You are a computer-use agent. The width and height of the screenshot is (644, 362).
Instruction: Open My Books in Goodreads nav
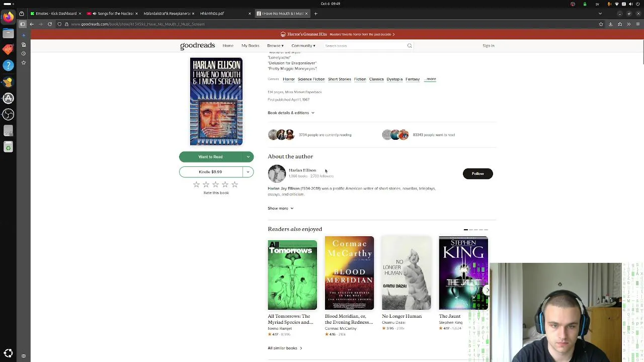tap(250, 46)
